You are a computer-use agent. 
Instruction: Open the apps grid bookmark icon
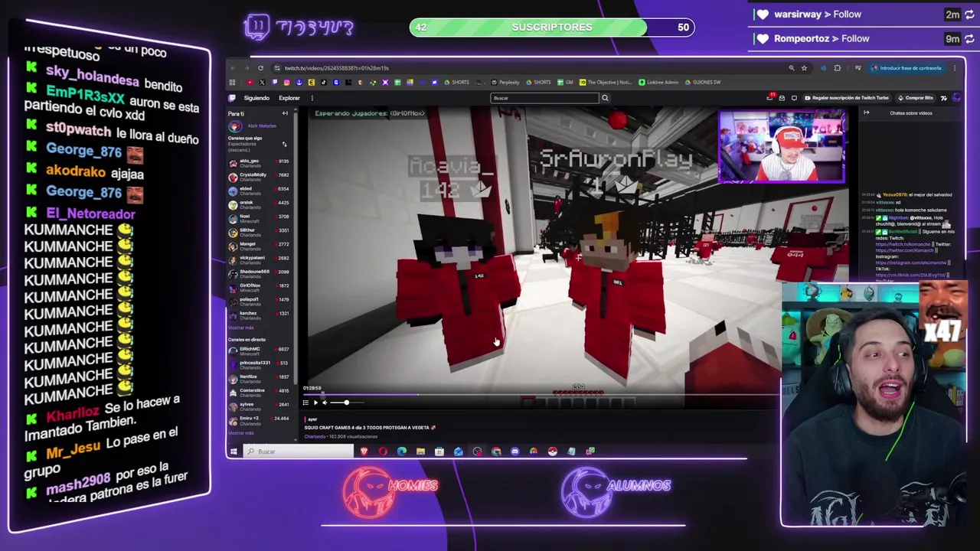pyautogui.click(x=232, y=82)
